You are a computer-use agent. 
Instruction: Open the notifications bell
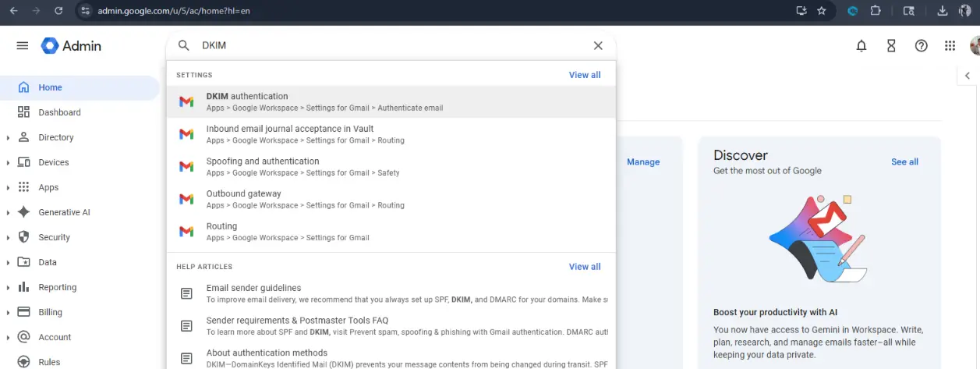[861, 46]
